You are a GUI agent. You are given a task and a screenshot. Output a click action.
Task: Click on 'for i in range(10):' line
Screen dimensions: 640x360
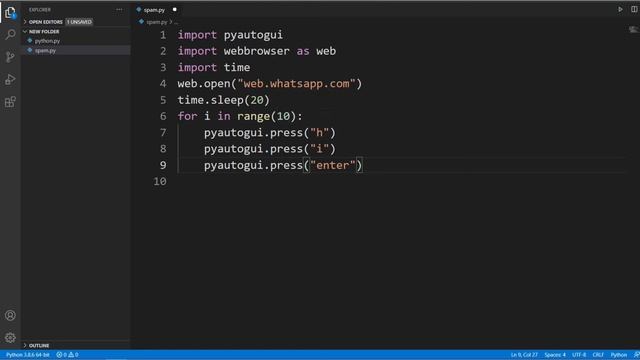coord(240,116)
